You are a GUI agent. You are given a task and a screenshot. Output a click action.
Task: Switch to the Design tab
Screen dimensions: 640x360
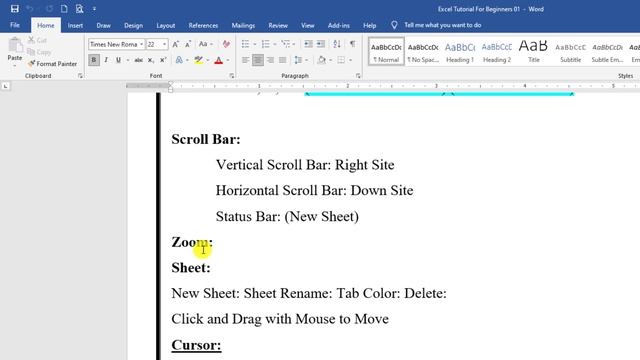point(133,25)
